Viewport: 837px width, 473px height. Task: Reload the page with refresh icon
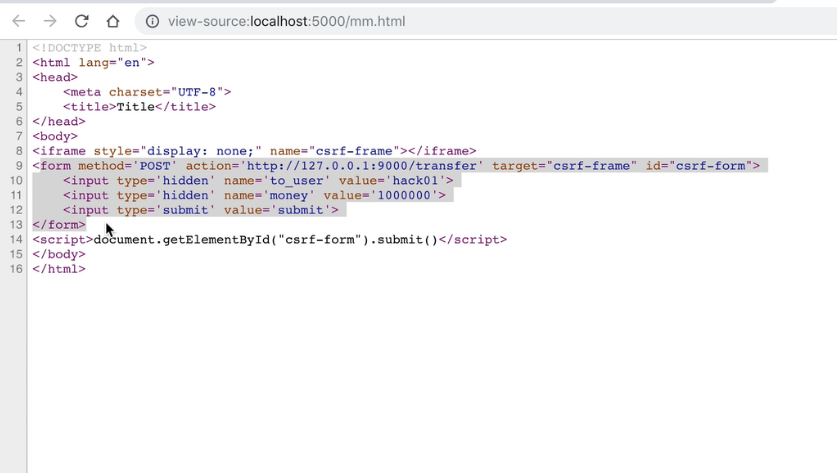click(x=81, y=21)
